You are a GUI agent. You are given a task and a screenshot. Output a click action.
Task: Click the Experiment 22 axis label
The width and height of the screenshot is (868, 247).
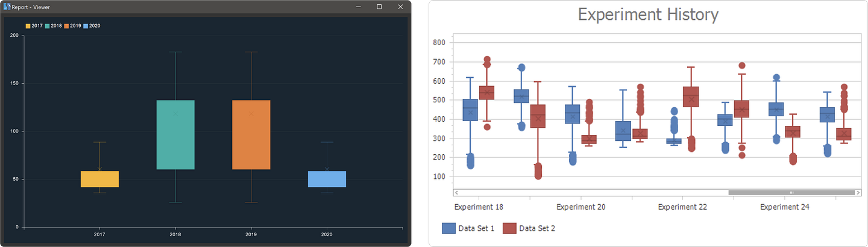(x=682, y=207)
